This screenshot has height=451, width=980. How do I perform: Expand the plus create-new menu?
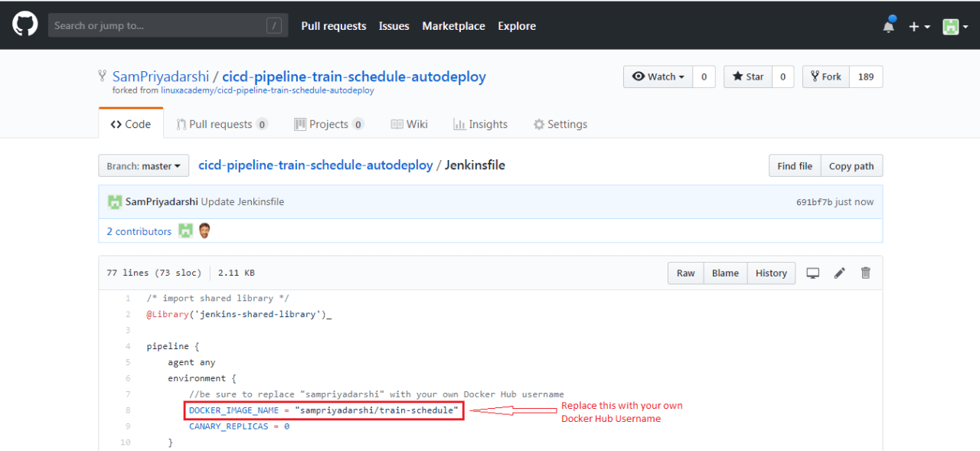coord(919,26)
